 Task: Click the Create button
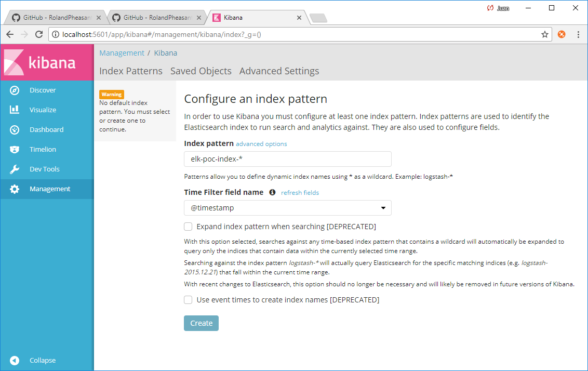point(201,323)
